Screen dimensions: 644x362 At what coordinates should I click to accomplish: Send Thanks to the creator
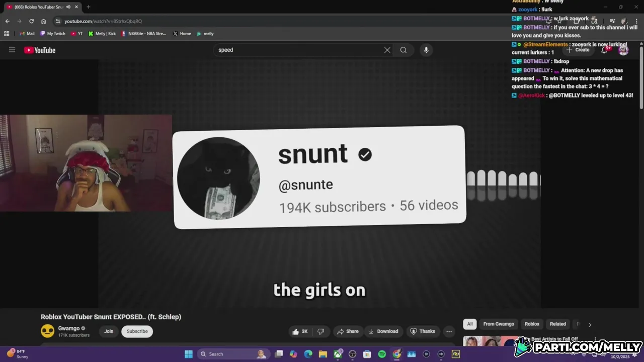pyautogui.click(x=423, y=331)
